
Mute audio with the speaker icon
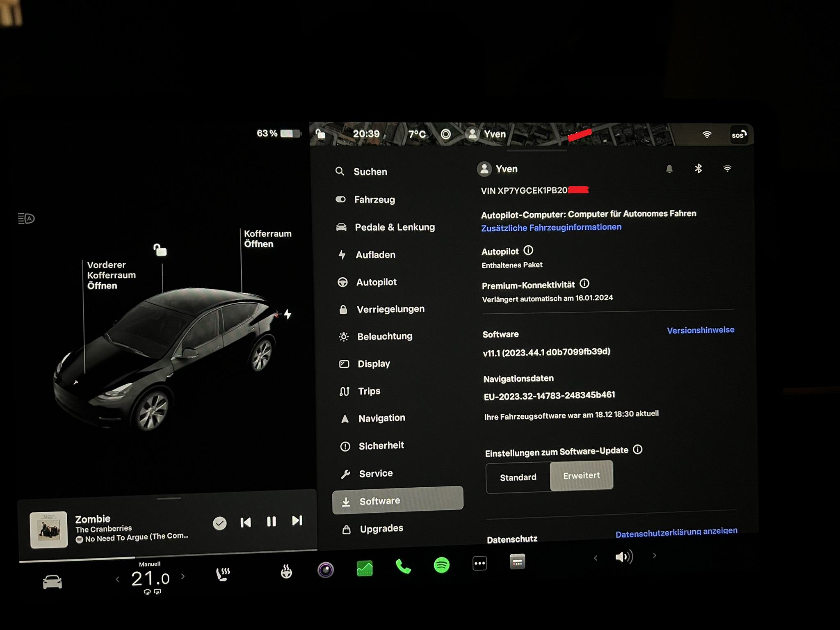coord(624,557)
